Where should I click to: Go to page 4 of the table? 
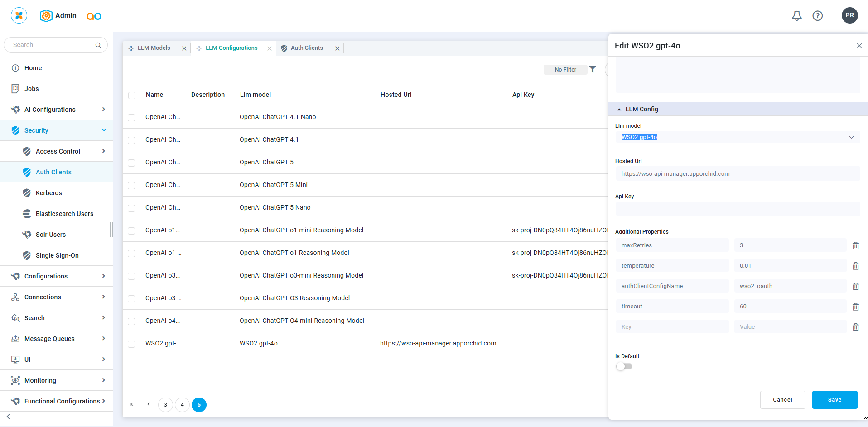(x=182, y=405)
